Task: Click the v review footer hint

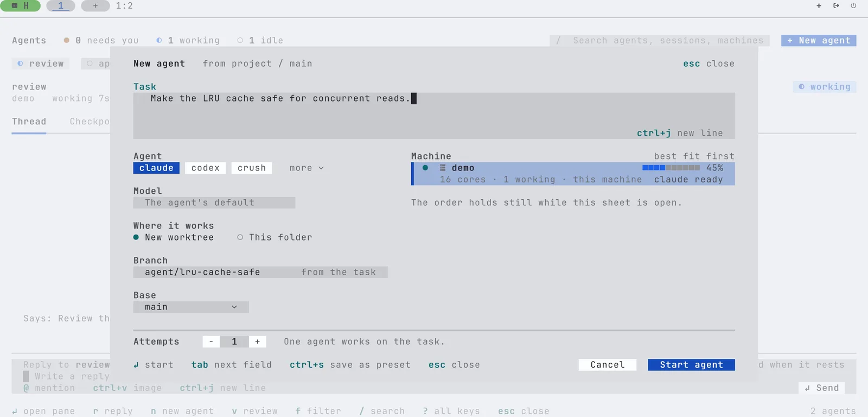Action: tap(254, 411)
